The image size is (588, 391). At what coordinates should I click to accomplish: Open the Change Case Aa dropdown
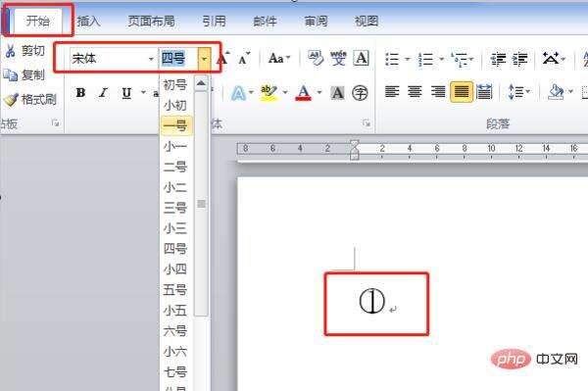(279, 59)
